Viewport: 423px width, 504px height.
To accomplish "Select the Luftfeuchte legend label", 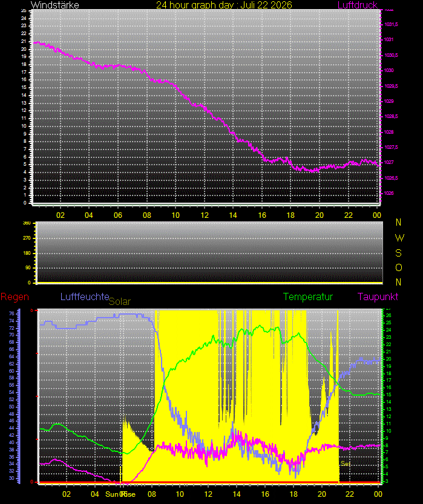I will pyautogui.click(x=85, y=296).
